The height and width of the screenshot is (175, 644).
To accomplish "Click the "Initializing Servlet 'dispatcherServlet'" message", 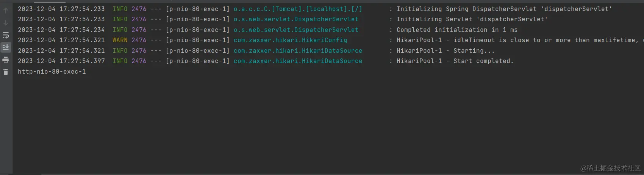I will (472, 19).
